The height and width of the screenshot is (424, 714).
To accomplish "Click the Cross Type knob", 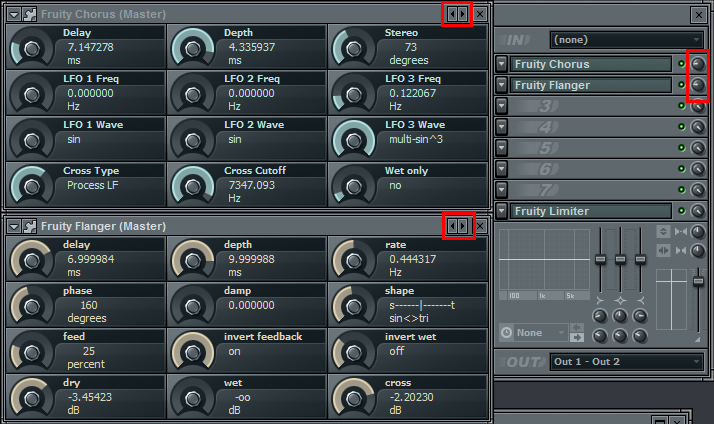I will (31, 187).
